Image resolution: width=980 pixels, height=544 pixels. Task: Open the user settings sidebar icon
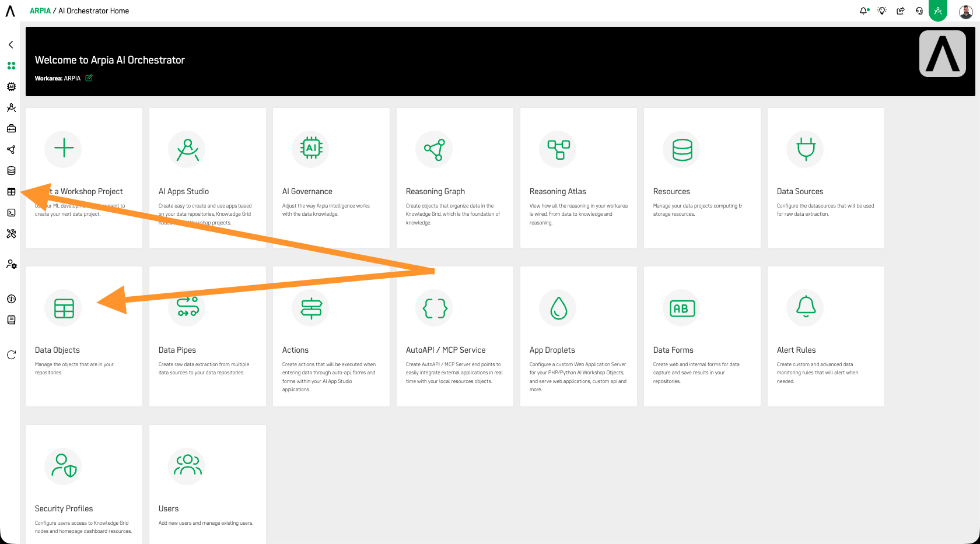(x=11, y=264)
